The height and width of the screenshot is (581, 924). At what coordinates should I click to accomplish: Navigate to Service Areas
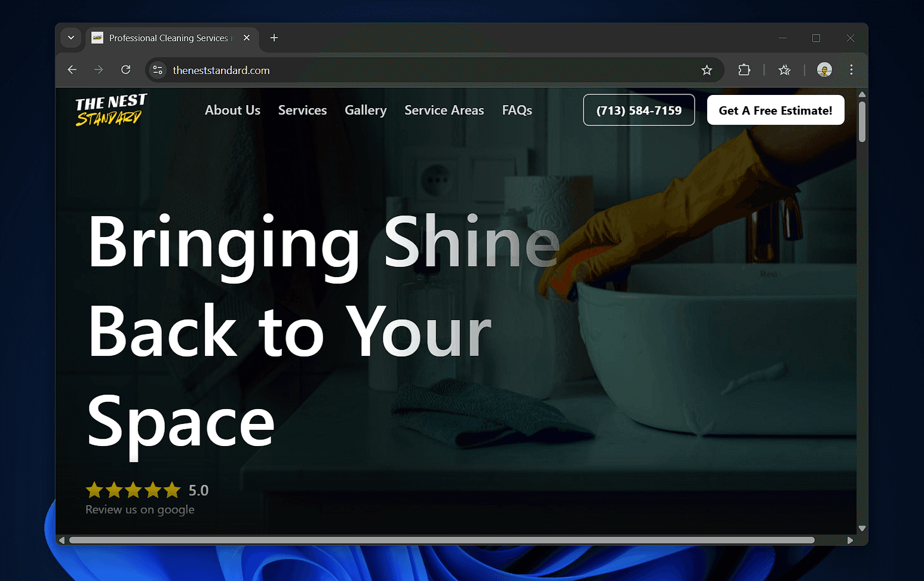[x=444, y=110]
